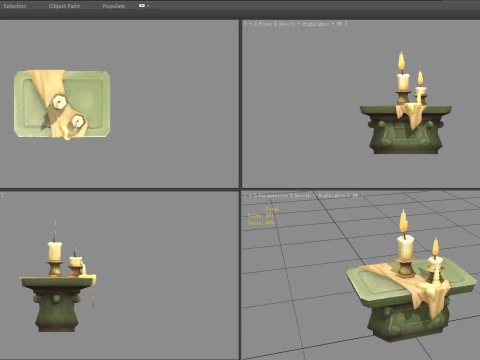This screenshot has width=480, height=360.
Task: Open the Object Paint ribbon tab
Action: [x=64, y=6]
